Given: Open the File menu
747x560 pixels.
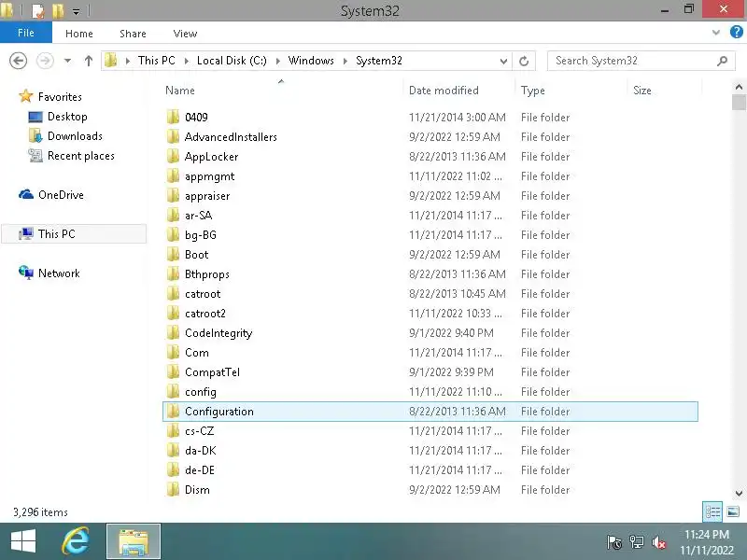Looking at the screenshot, I should (x=26, y=33).
